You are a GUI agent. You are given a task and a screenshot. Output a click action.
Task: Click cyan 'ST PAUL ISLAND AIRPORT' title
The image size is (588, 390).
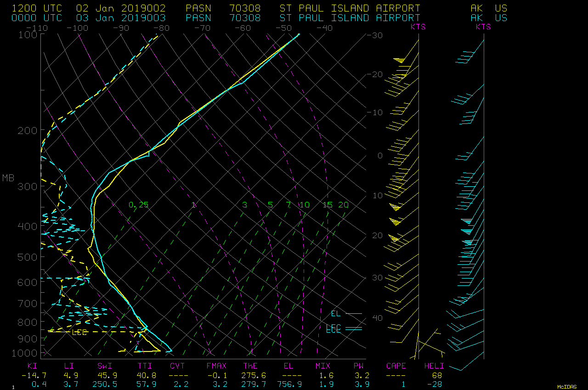click(x=350, y=18)
